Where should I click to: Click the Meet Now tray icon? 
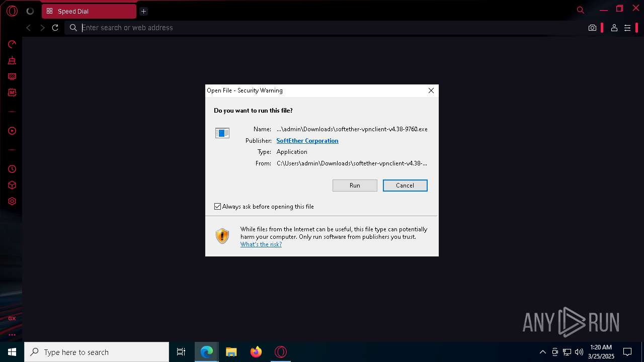coord(555,352)
